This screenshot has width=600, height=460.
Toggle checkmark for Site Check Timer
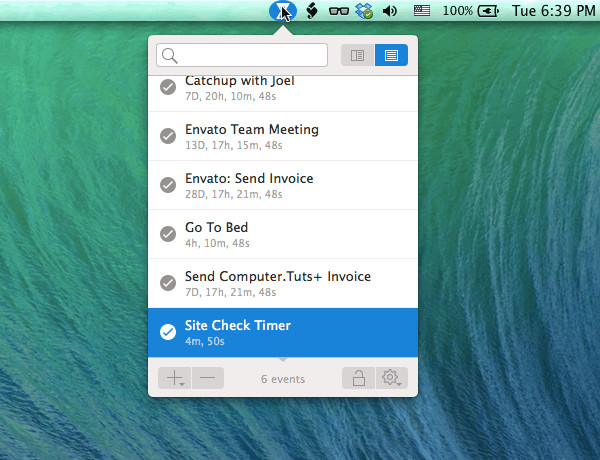168,332
